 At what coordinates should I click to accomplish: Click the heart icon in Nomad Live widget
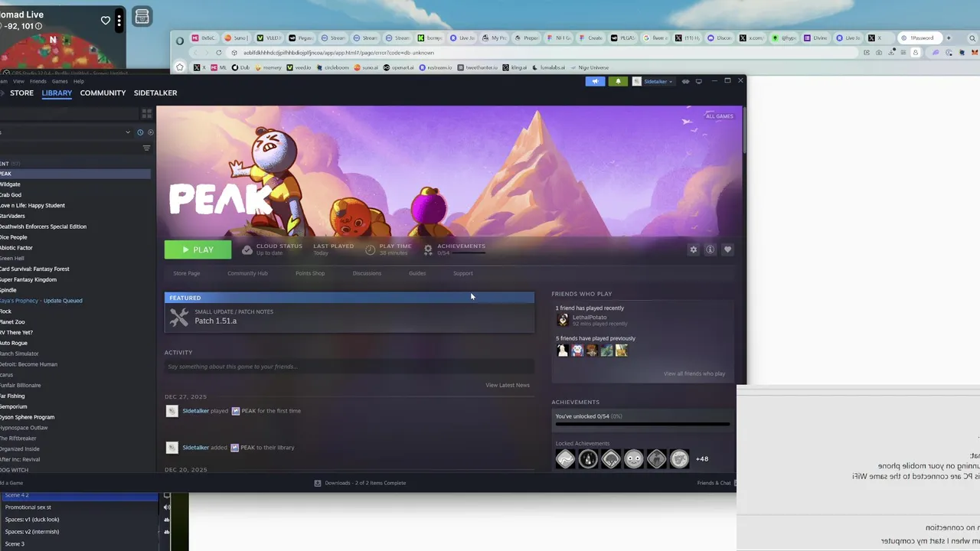coord(106,21)
